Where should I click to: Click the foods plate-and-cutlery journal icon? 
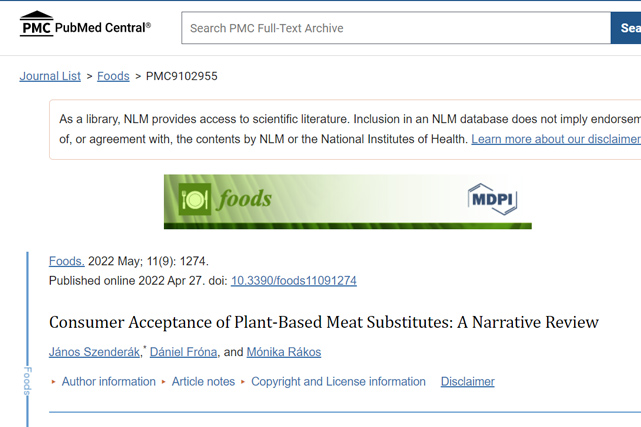click(x=195, y=199)
